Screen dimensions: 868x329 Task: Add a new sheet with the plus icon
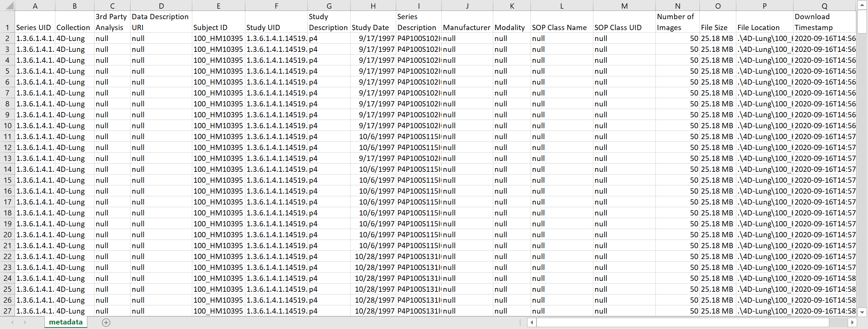coord(106,323)
